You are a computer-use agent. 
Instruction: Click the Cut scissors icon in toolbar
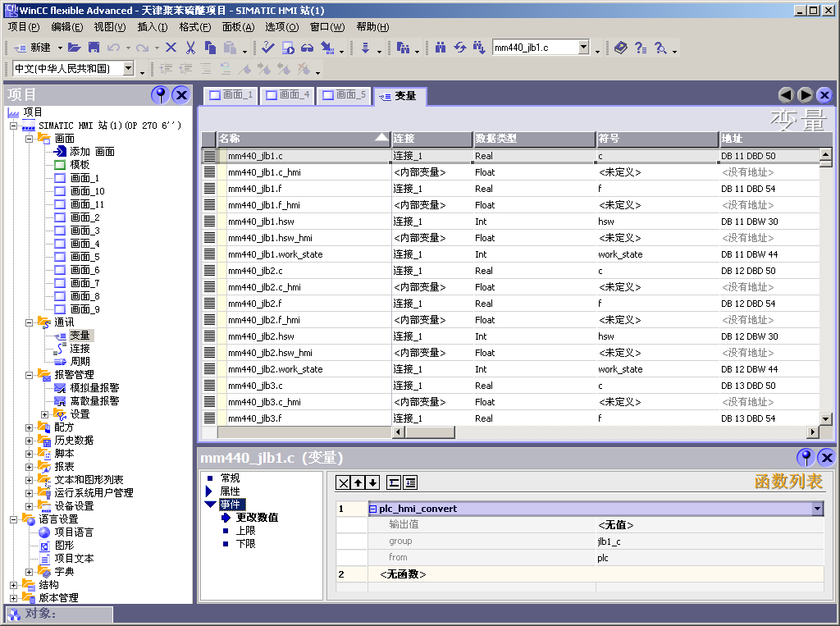tap(190, 48)
